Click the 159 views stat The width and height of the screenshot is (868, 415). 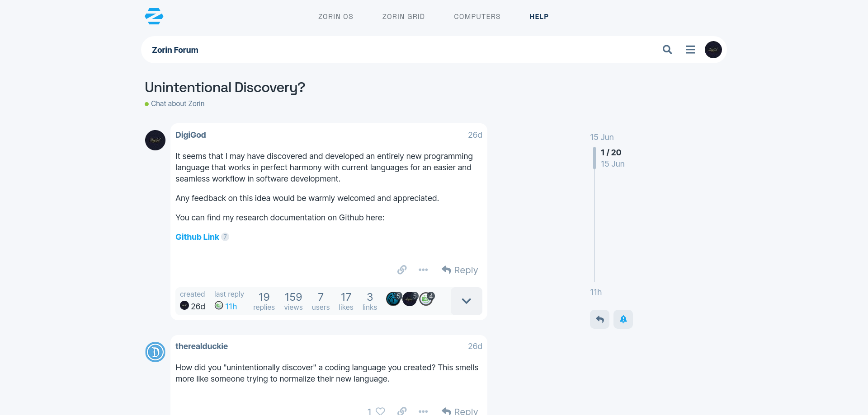click(293, 301)
